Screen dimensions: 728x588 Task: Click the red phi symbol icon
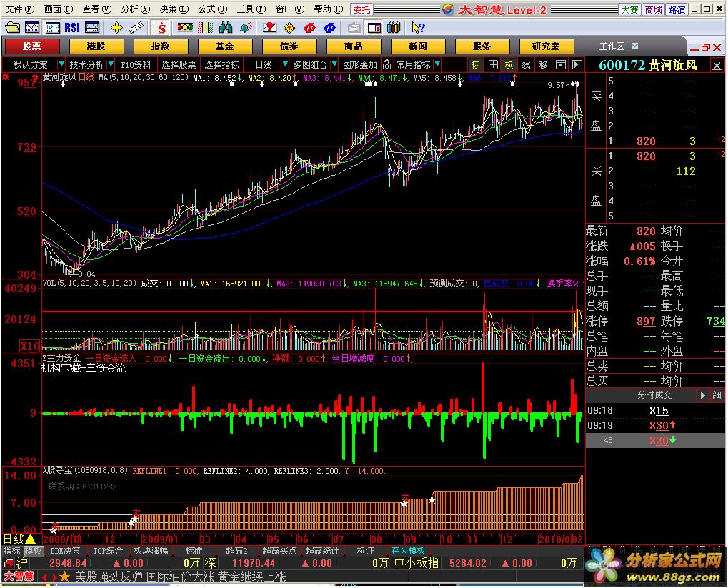pyautogui.click(x=309, y=28)
